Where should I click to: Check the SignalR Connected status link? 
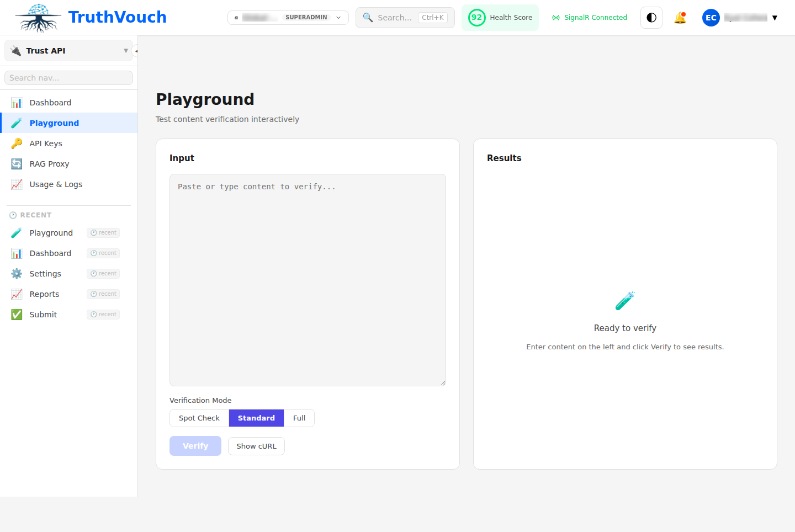click(x=589, y=17)
